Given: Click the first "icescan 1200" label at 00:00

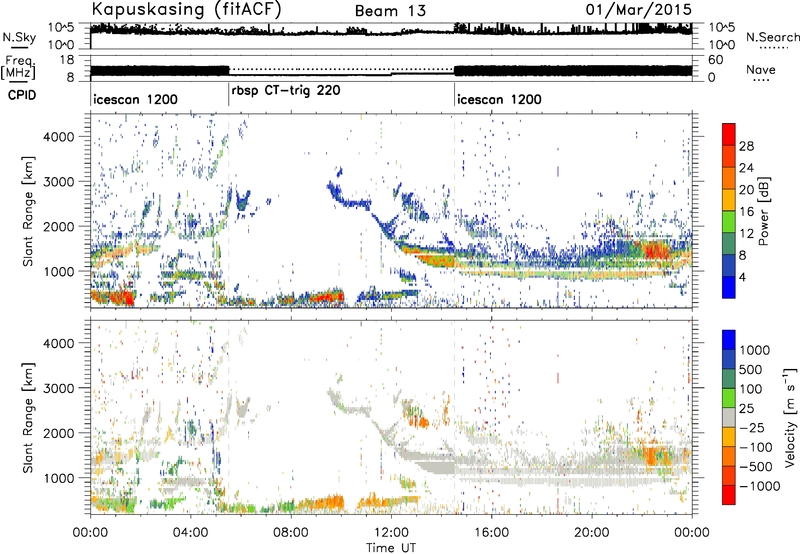Looking at the screenshot, I should point(135,99).
